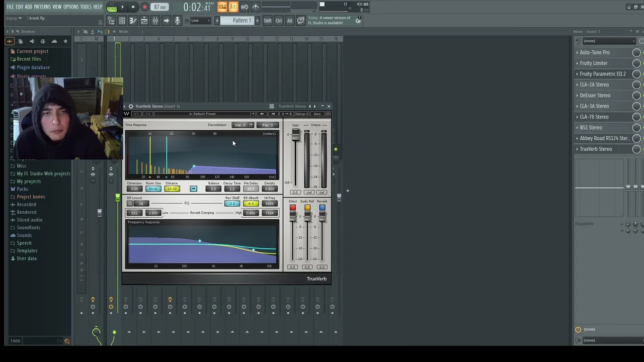The image size is (644, 362).
Task: Open the channel rack toolbar icon
Action: tap(122, 21)
